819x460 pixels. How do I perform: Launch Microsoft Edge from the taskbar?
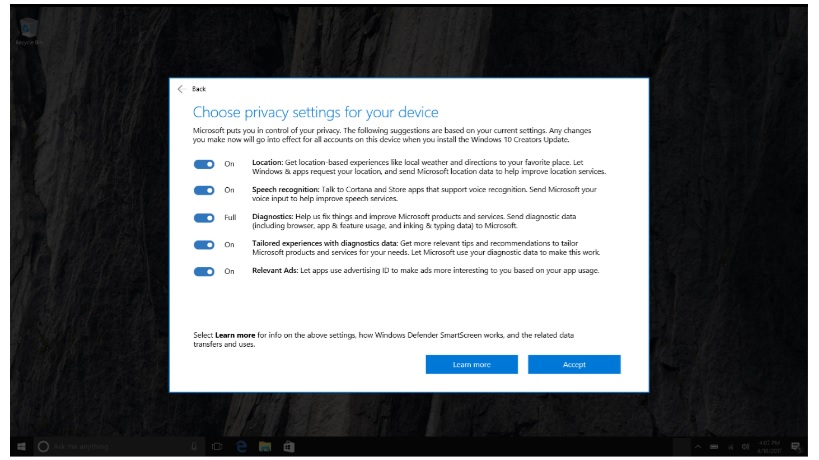tap(241, 446)
